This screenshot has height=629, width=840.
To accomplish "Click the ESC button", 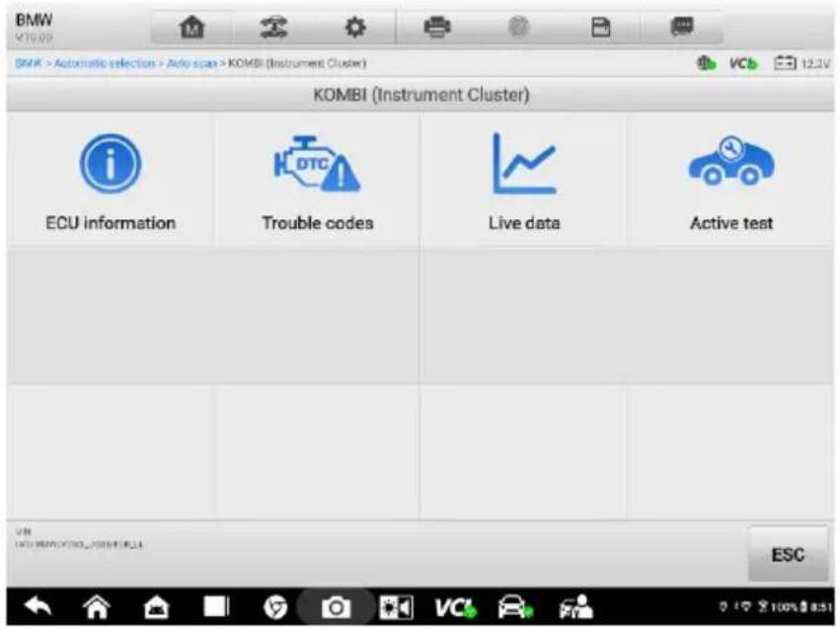I will click(x=788, y=554).
